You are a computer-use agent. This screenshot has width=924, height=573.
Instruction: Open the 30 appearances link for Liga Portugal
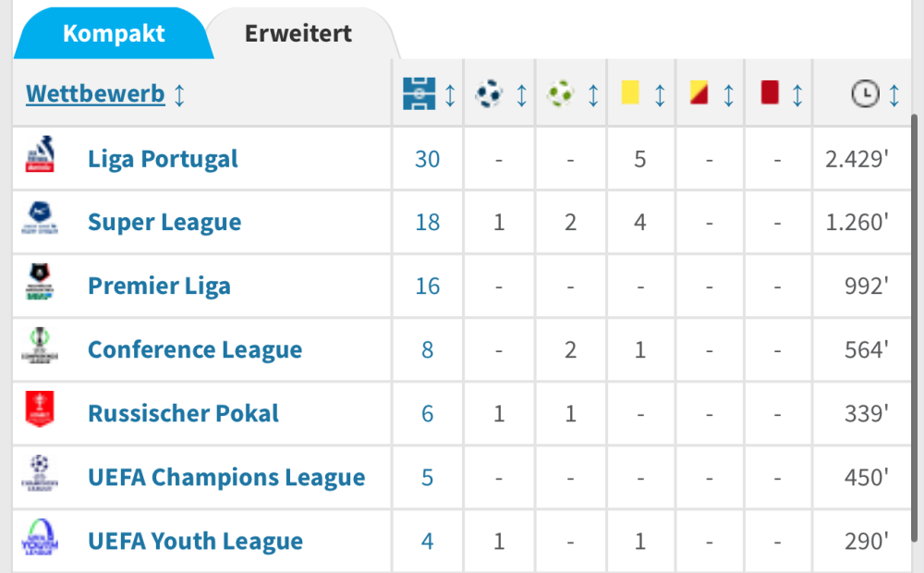pos(427,159)
